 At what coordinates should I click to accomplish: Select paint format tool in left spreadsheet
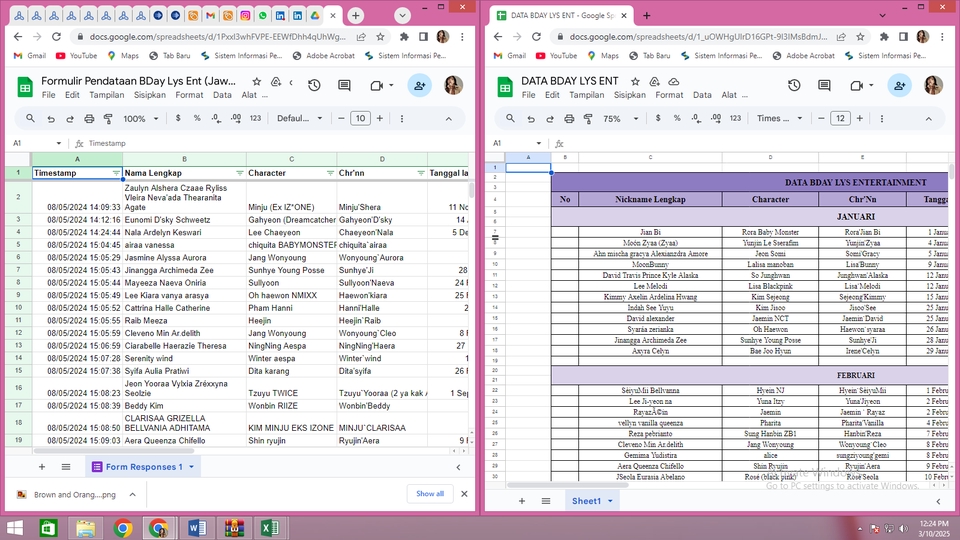[x=108, y=119]
